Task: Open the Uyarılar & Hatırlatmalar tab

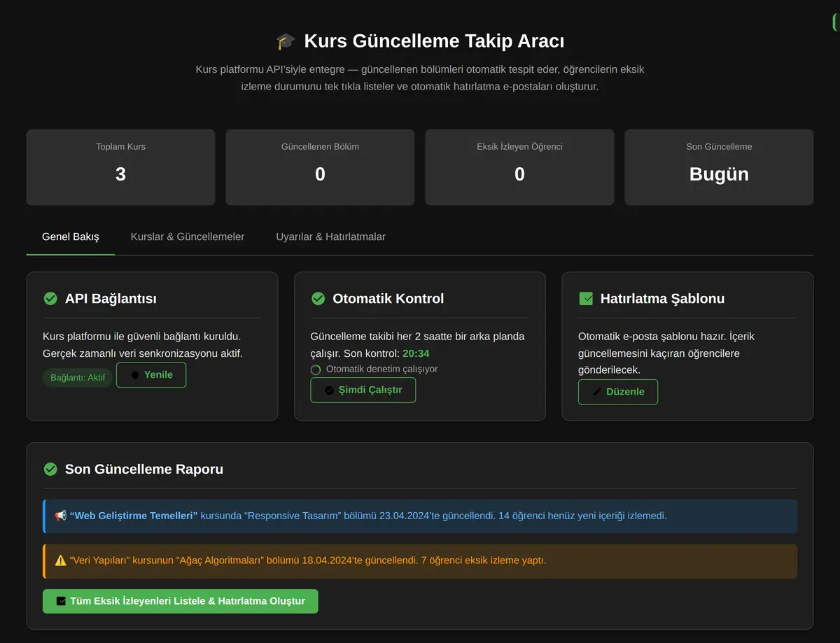Action: 331,236
